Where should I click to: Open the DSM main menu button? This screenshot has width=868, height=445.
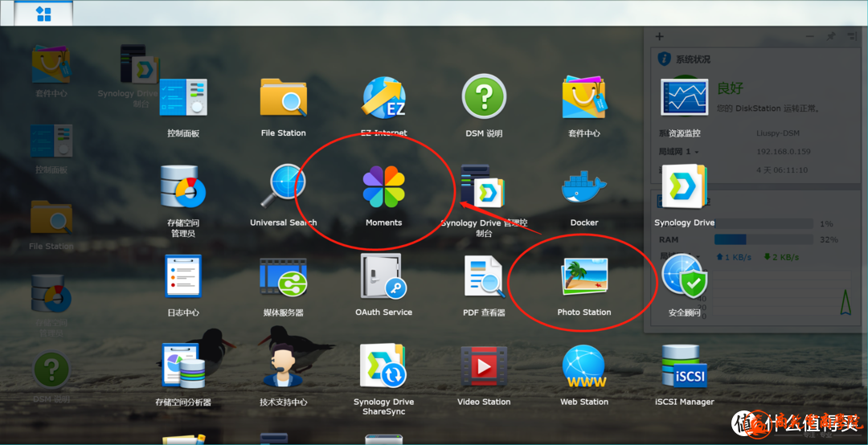[x=43, y=14]
